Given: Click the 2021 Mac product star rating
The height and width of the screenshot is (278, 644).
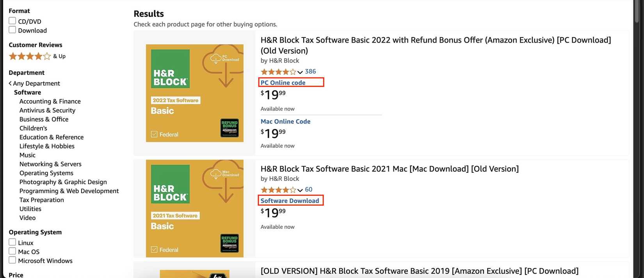Looking at the screenshot, I should [x=278, y=190].
